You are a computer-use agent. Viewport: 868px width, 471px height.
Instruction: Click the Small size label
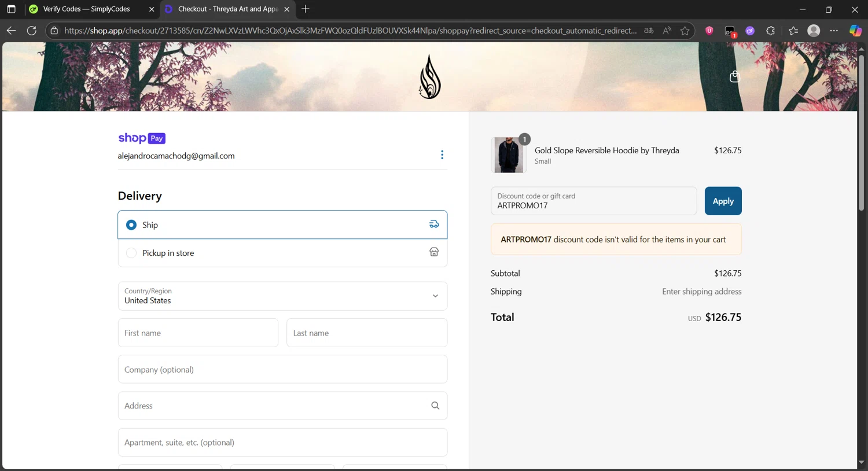tap(543, 161)
